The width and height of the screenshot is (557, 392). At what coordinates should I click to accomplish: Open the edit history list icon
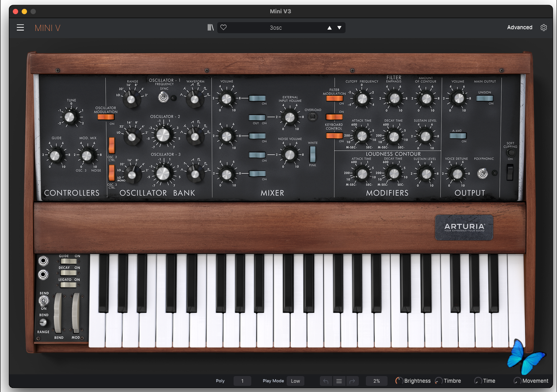339,381
